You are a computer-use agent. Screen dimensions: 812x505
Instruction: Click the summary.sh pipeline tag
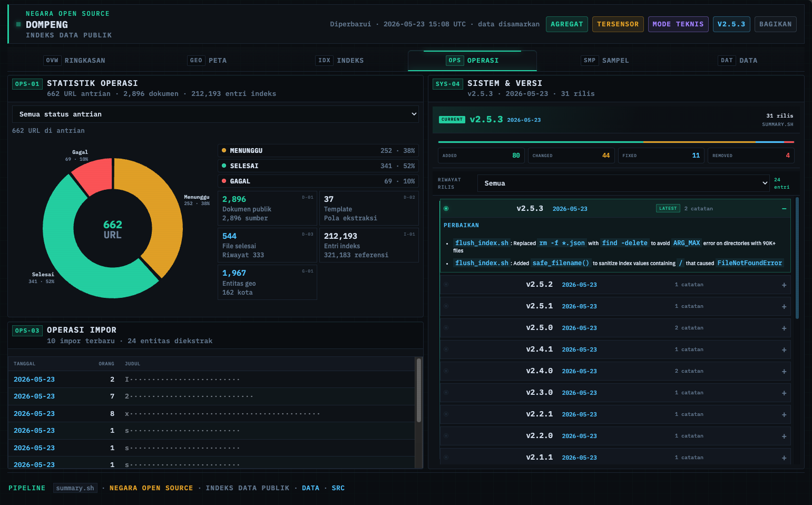click(x=75, y=488)
